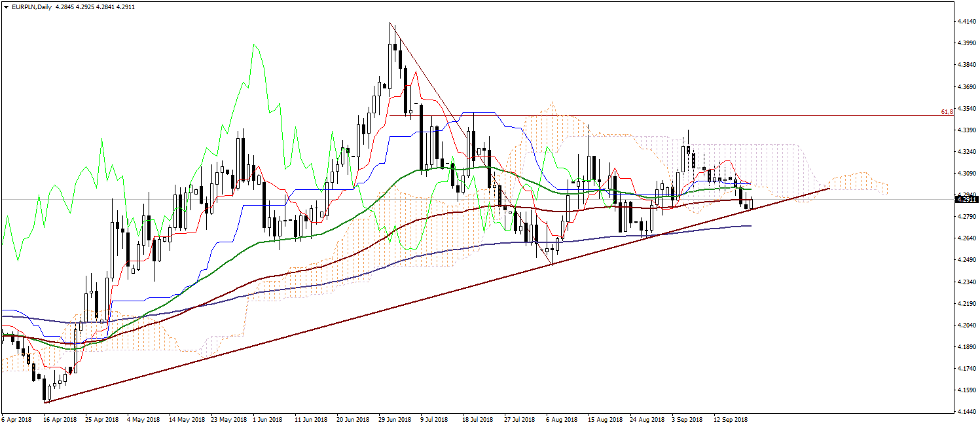Click the 4.3240 price axis label

[x=966, y=152]
